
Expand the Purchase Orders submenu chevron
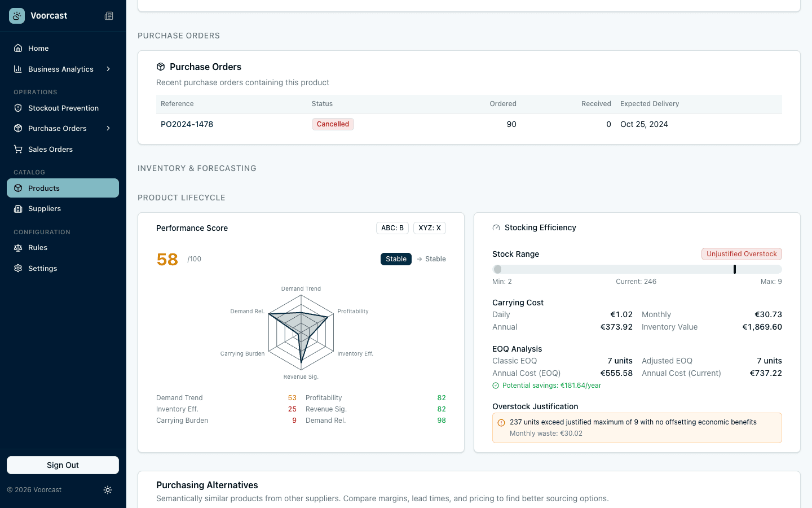tap(108, 128)
